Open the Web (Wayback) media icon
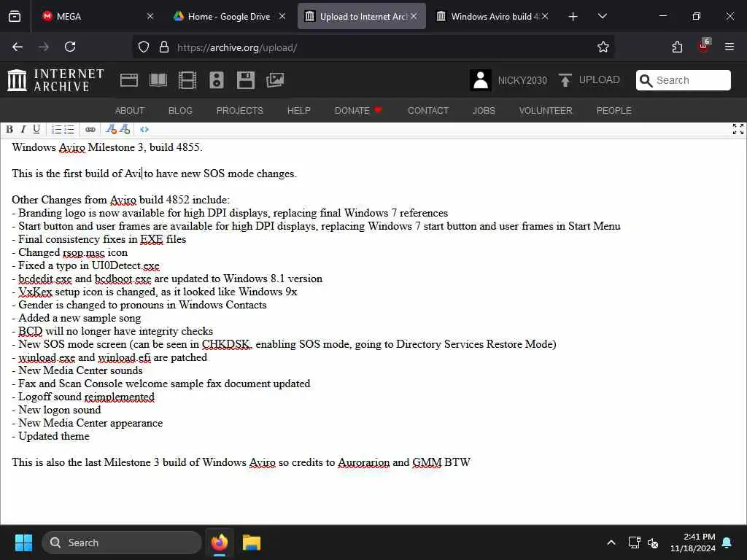 point(128,80)
